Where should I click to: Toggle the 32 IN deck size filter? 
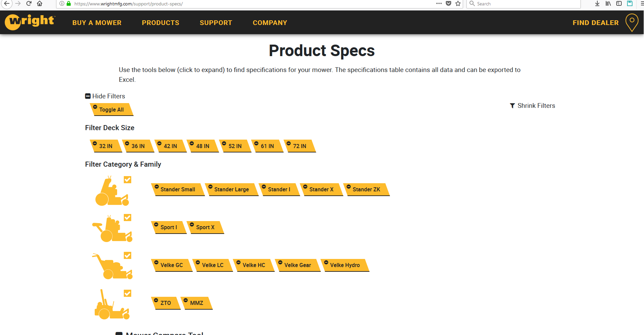click(x=106, y=146)
